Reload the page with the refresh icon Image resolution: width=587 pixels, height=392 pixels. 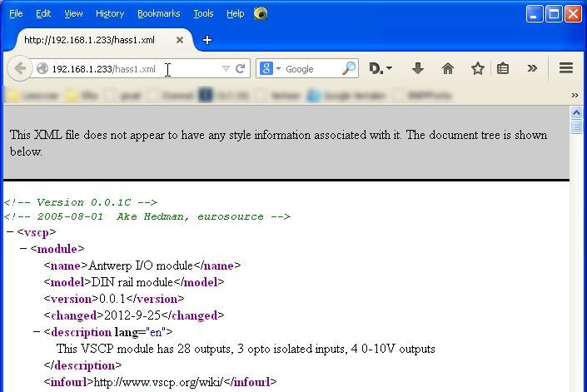pyautogui.click(x=240, y=69)
